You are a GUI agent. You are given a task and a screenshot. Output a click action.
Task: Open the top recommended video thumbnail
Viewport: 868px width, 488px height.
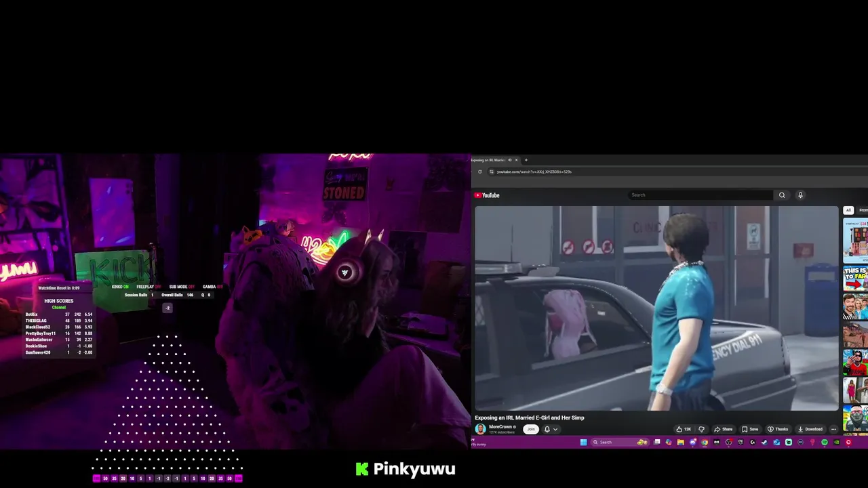click(x=856, y=241)
